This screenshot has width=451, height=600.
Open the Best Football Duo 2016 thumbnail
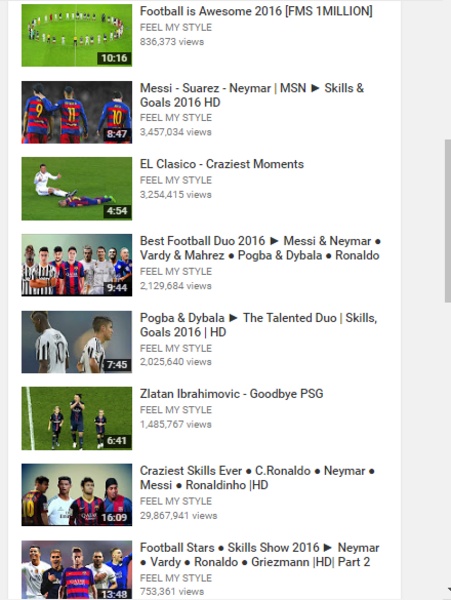(x=77, y=265)
